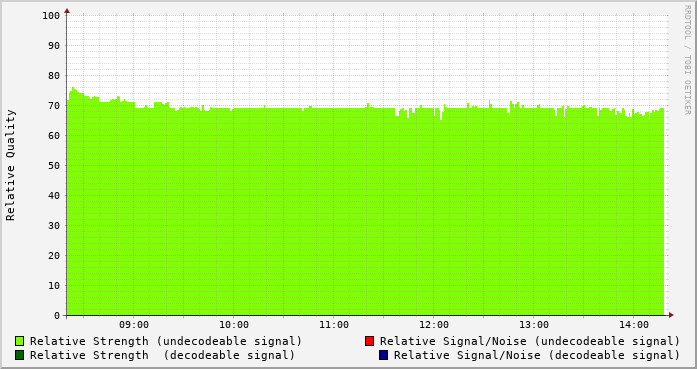697x369 pixels.
Task: Click the 0 value on the y-axis
Action: [x=57, y=316]
